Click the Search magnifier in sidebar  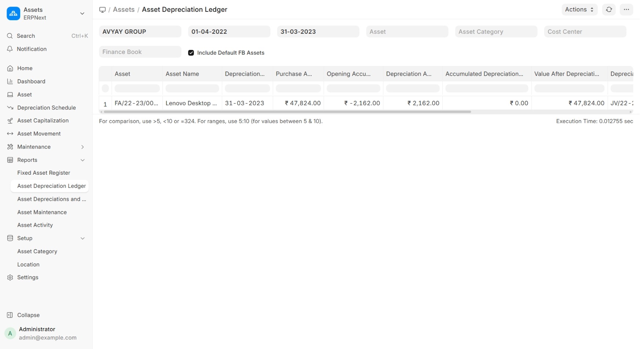(x=10, y=36)
